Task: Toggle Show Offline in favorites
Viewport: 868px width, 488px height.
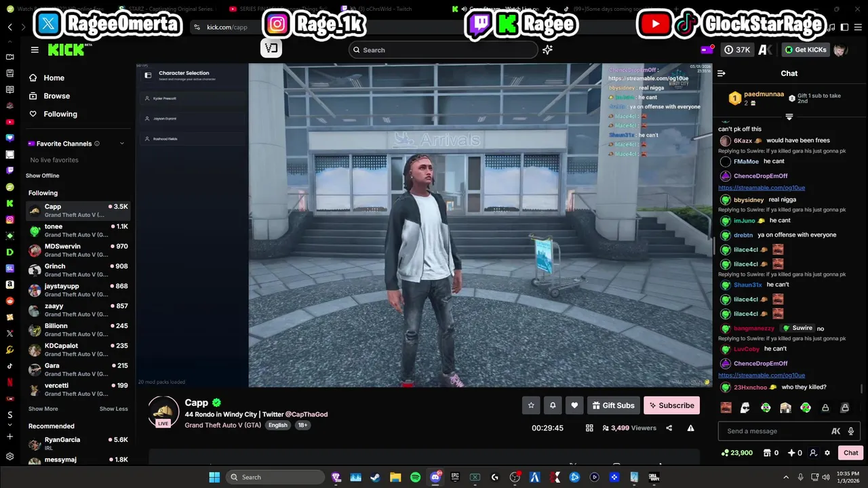Action: [42, 176]
